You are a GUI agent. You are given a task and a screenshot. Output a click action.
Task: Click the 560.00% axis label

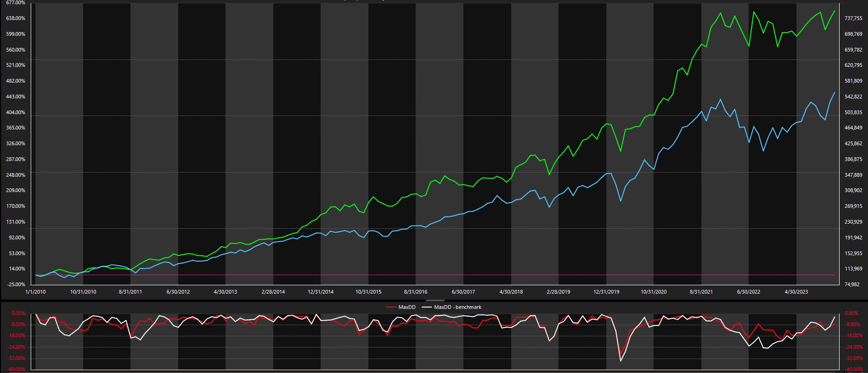tap(16, 50)
